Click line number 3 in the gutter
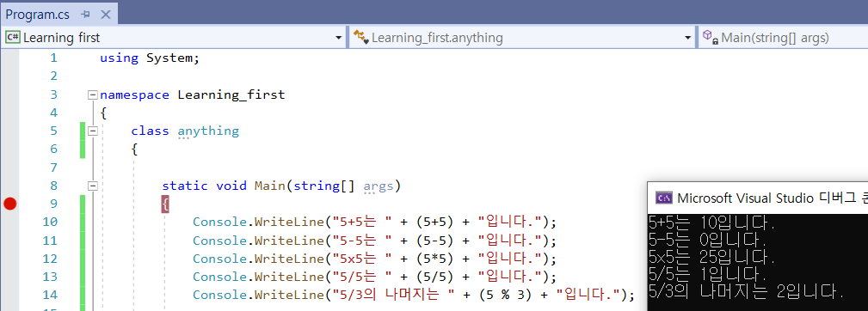This screenshot has height=311, width=868. tap(53, 95)
